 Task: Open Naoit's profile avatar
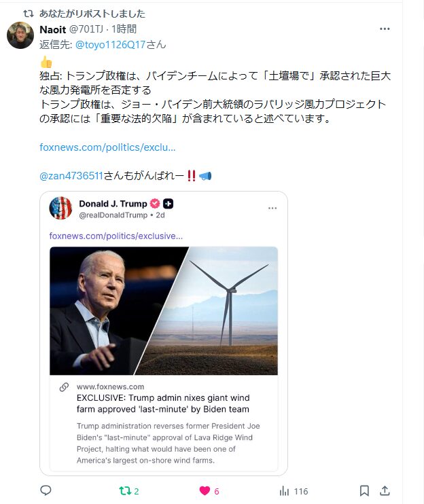coord(20,35)
